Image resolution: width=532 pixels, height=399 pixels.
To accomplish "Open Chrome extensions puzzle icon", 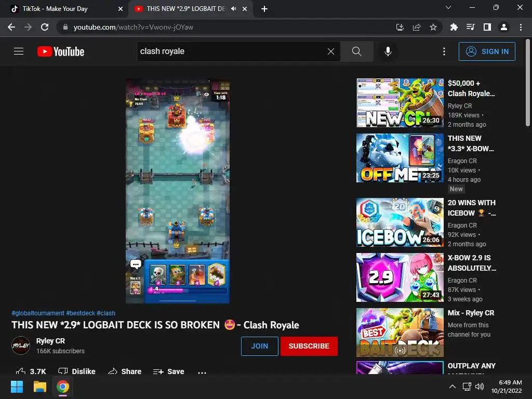I will (454, 27).
